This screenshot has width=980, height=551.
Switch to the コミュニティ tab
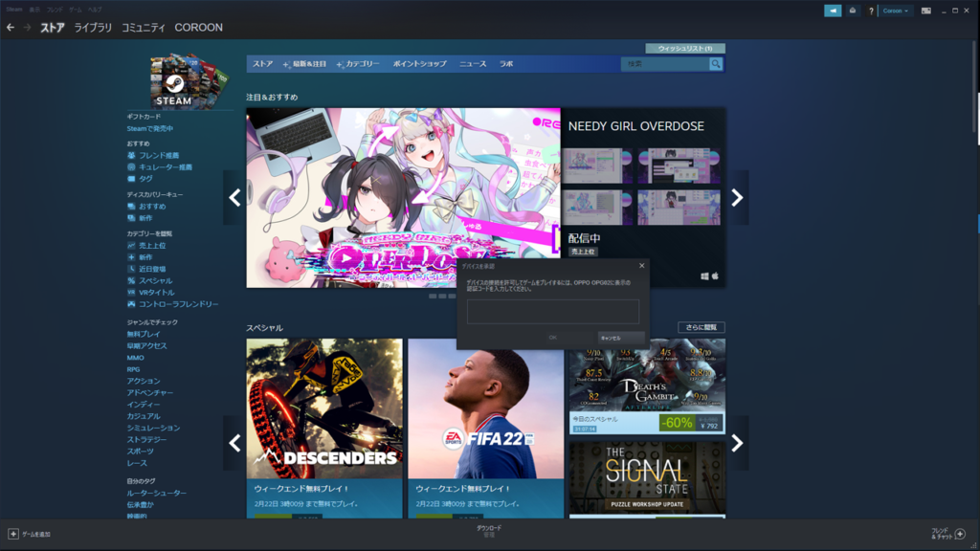(x=144, y=28)
